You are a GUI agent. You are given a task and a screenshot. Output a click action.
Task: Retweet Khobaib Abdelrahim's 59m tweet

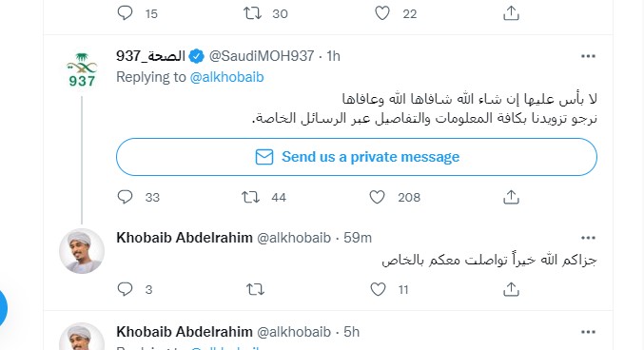point(255,290)
